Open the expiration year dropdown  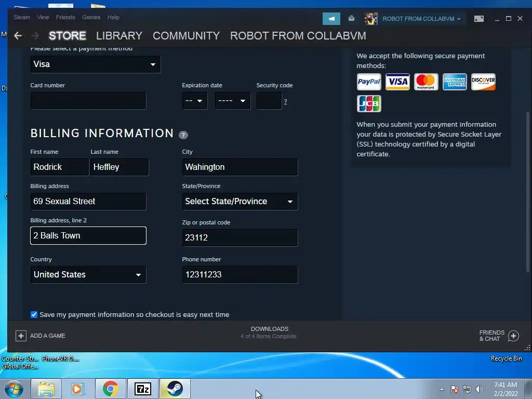(233, 101)
